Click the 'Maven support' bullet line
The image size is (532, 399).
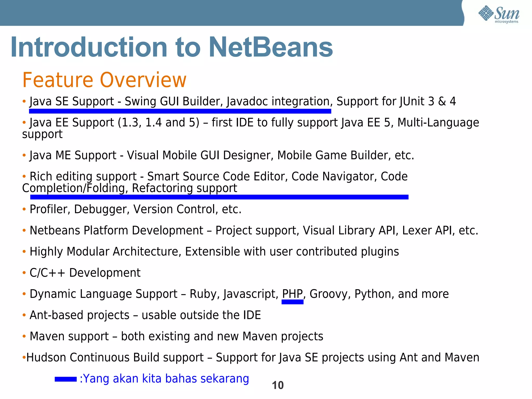point(176,336)
